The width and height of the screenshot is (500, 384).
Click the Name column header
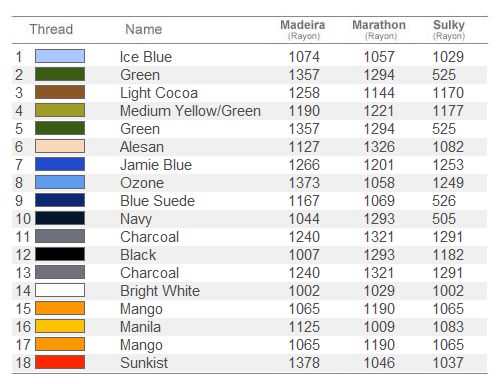[x=144, y=29]
